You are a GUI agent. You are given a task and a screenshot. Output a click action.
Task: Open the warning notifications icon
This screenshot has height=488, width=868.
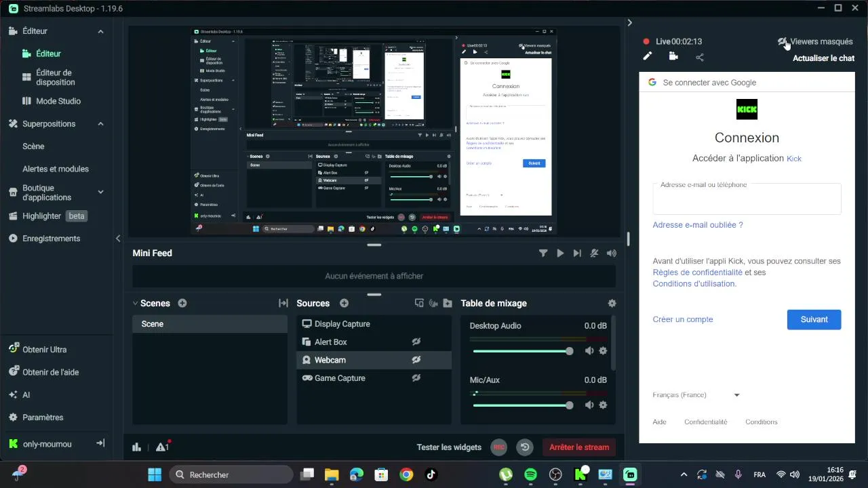162,447
